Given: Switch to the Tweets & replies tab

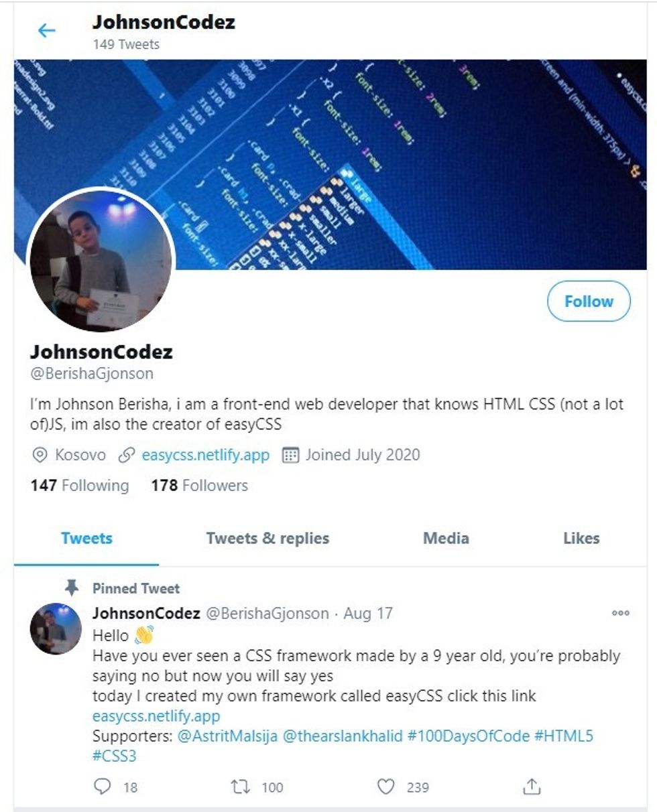Looking at the screenshot, I should coord(267,538).
